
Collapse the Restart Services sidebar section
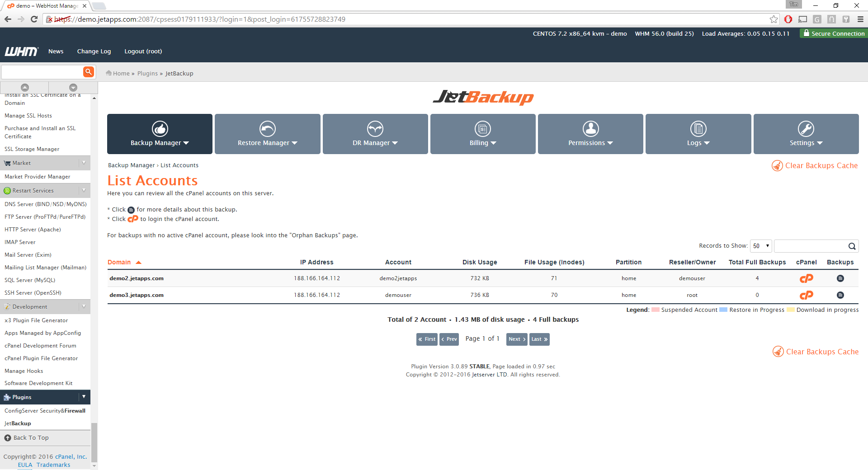84,190
